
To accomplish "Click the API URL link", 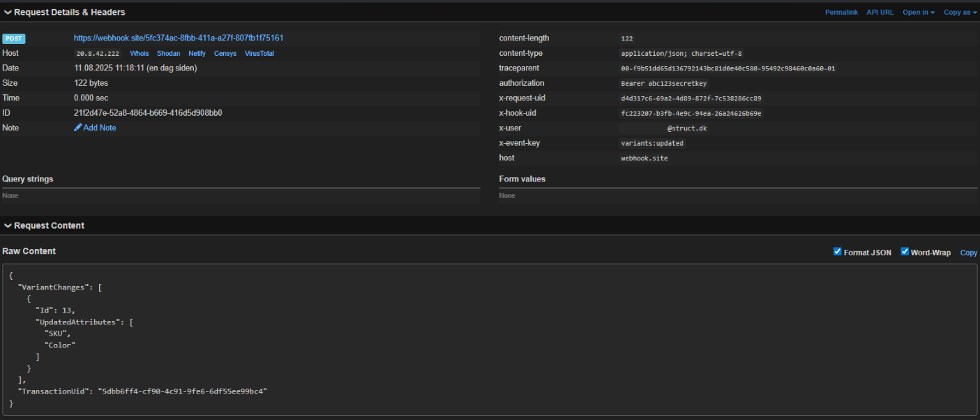I will click(x=880, y=12).
